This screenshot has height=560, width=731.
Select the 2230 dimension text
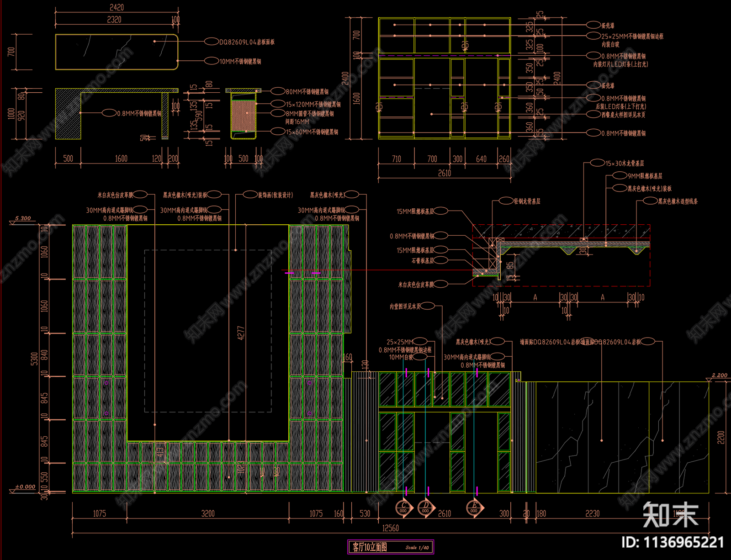[593, 513]
